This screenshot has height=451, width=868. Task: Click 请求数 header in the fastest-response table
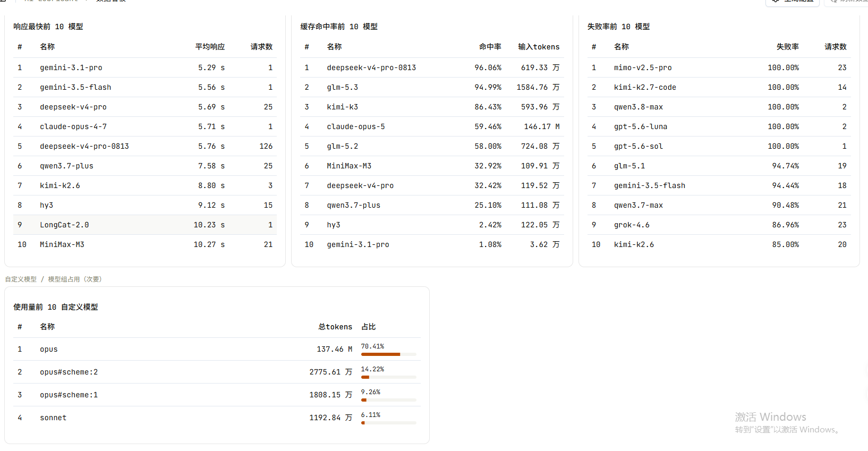click(x=261, y=47)
